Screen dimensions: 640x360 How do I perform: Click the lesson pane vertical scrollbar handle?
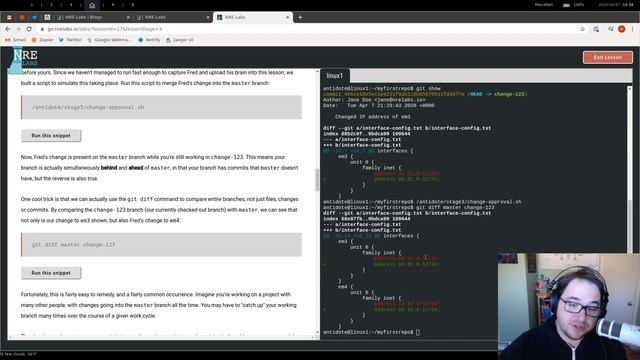[317, 180]
